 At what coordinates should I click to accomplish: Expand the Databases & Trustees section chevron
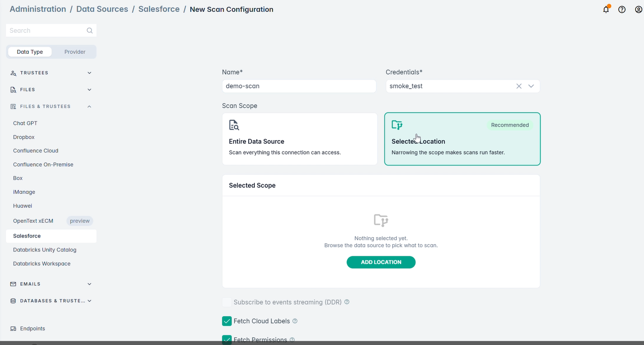pos(89,301)
